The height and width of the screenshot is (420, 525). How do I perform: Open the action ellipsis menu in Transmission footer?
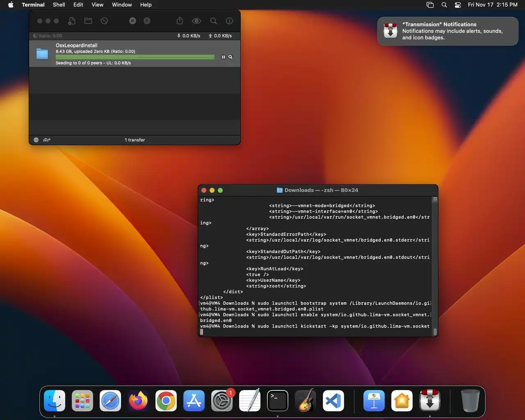(36, 140)
